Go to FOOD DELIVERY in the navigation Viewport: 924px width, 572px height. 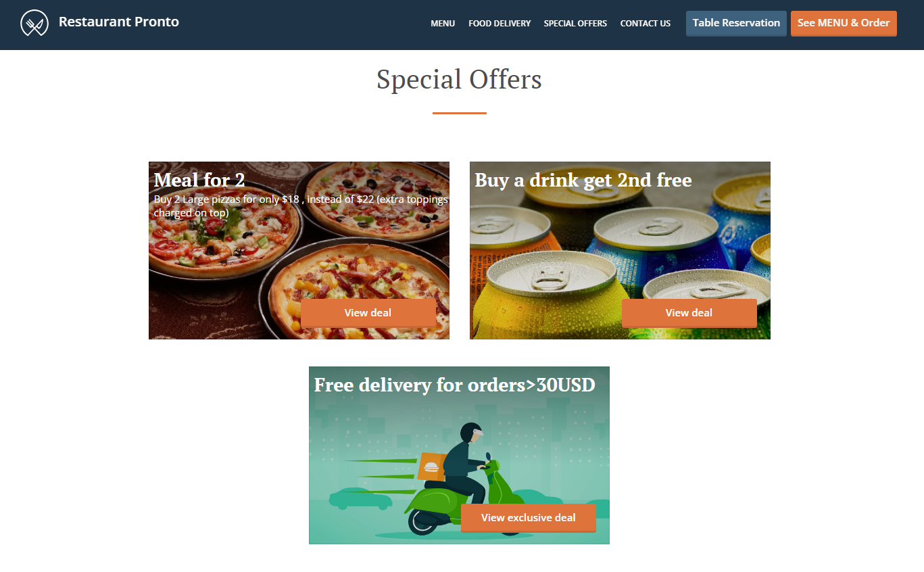click(500, 24)
